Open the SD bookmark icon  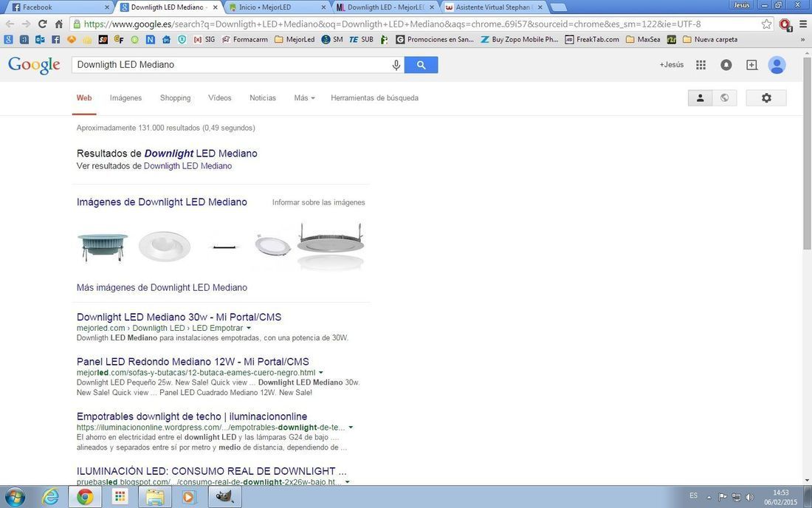(x=103, y=39)
